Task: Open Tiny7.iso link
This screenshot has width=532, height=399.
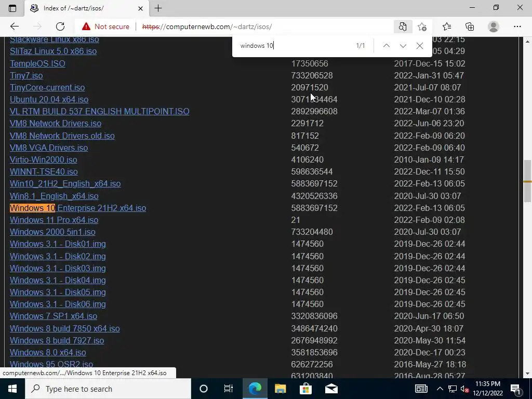Action: [x=26, y=75]
